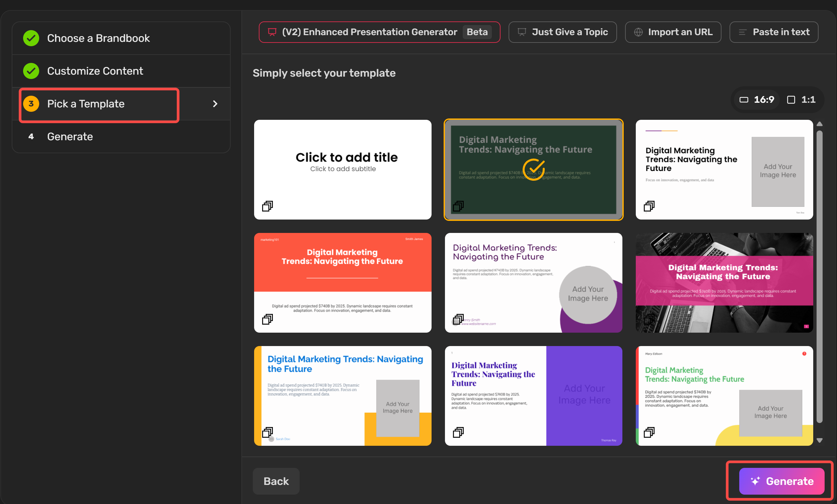This screenshot has height=504, width=837.
Task: Go Back to previous step
Action: pyautogui.click(x=276, y=481)
